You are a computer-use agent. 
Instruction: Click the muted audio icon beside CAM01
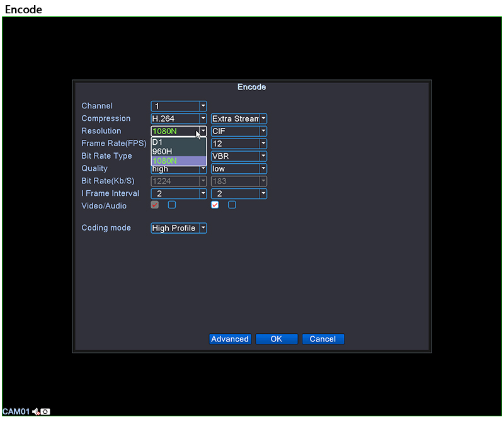click(36, 412)
